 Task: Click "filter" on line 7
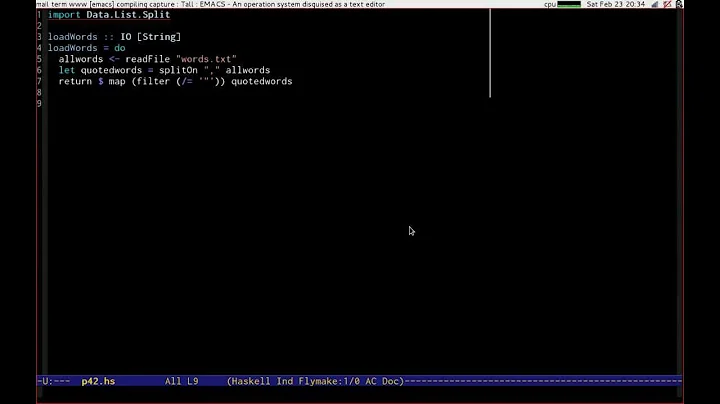153,81
